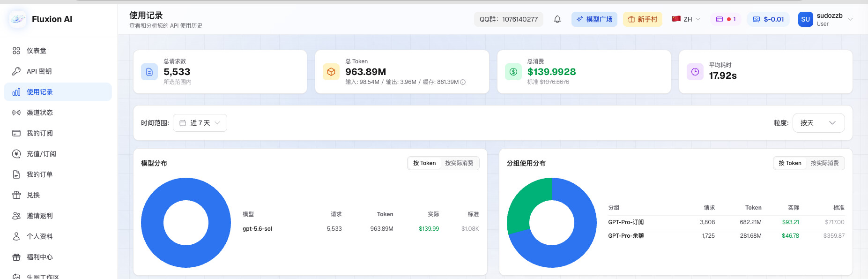Expand the sudozzb user menu chevron
The image size is (868, 279).
point(850,19)
